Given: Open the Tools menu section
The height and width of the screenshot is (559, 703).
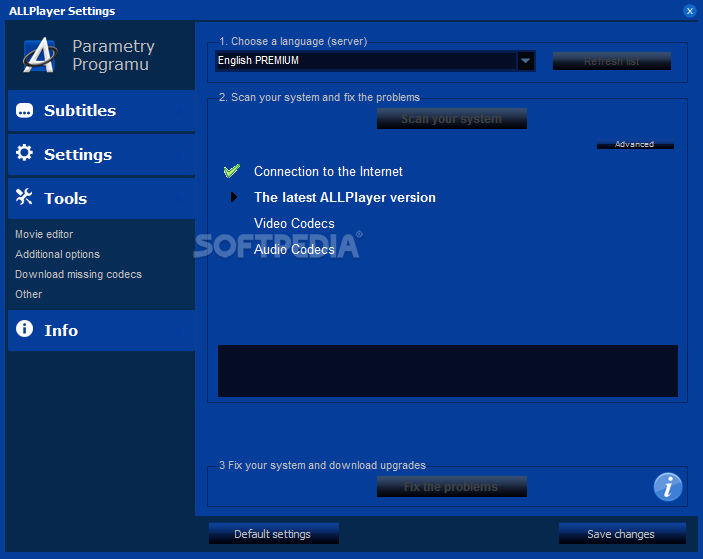Looking at the screenshot, I should coord(101,199).
